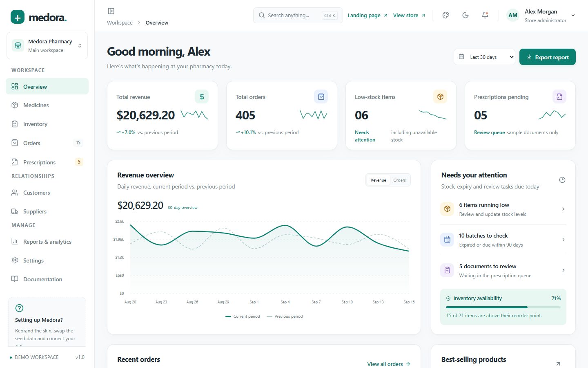The height and width of the screenshot is (368, 588).
Task: Click the shield icon next to Inventory availability
Action: [x=448, y=298]
